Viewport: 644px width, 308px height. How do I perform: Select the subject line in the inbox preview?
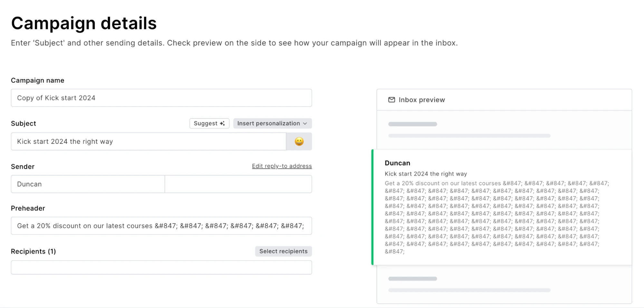(x=426, y=174)
